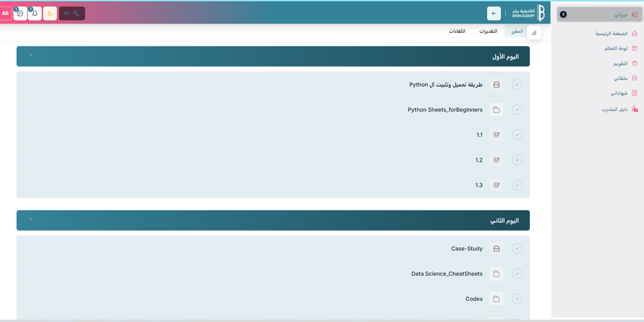
Task: Open the chat messages icon in header
Action: (20, 13)
